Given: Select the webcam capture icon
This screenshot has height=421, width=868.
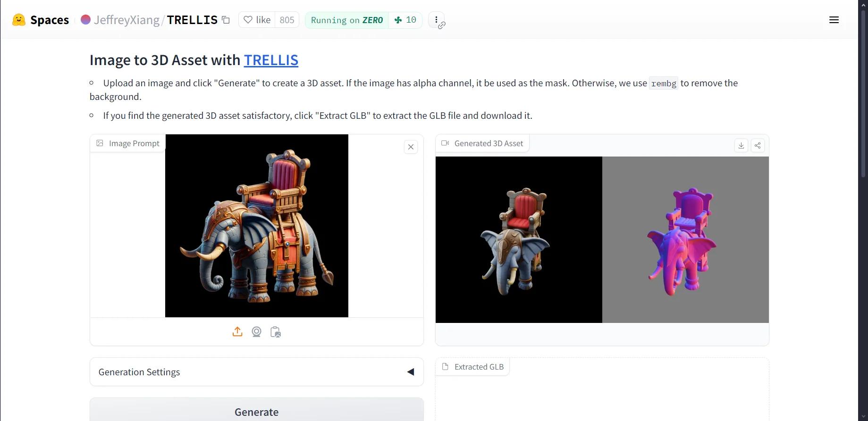Looking at the screenshot, I should (x=256, y=332).
